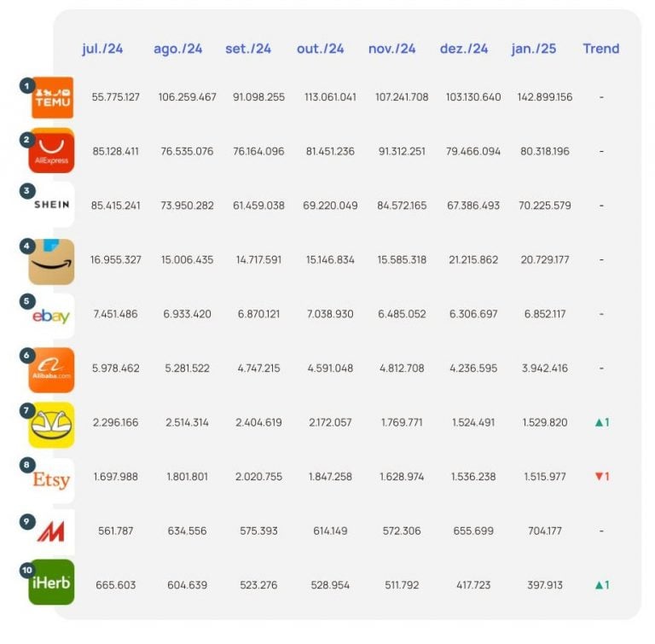This screenshot has width=655, height=644.
Task: Click the red down arrow in Etsy row
Action: pyautogui.click(x=596, y=476)
